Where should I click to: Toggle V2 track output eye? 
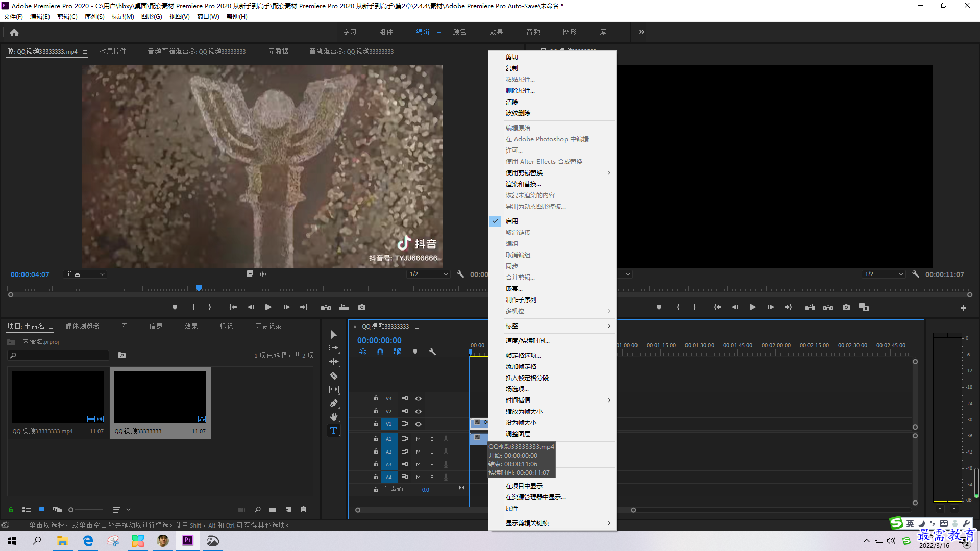[x=418, y=411]
